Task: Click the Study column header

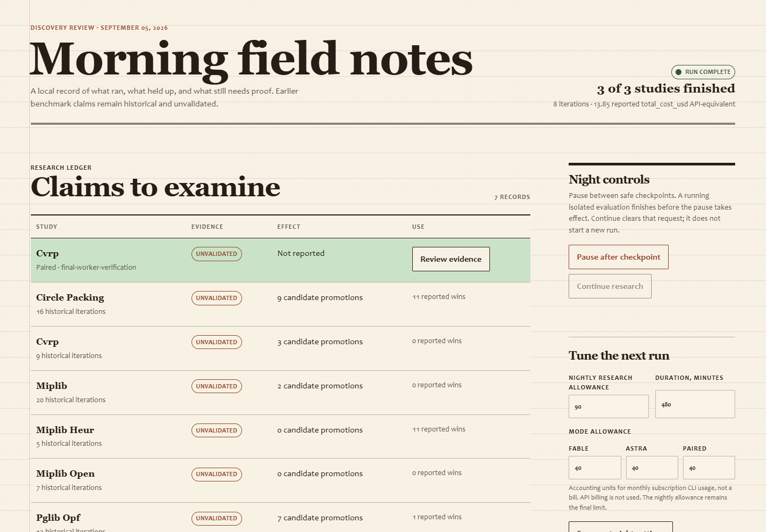Action: coord(47,227)
